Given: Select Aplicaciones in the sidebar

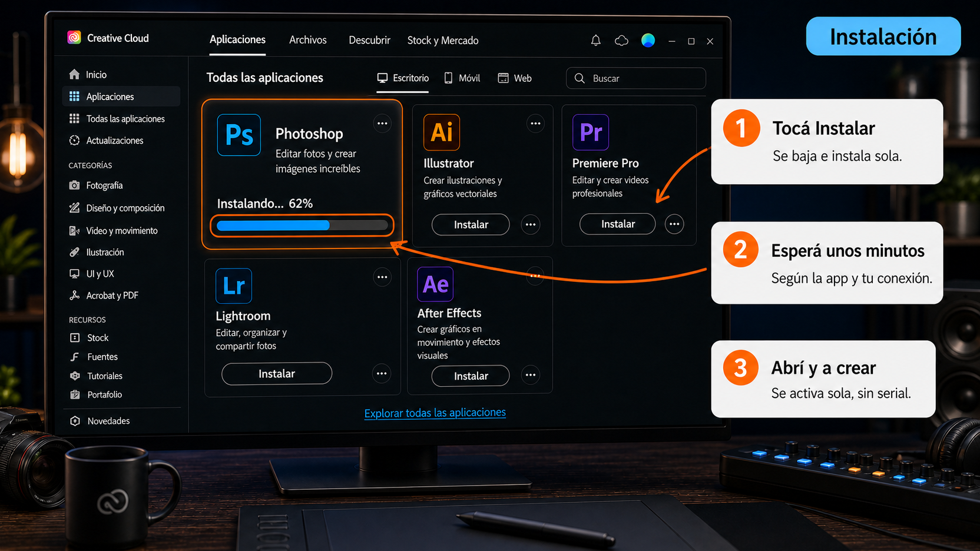Looking at the screenshot, I should pos(121,97).
